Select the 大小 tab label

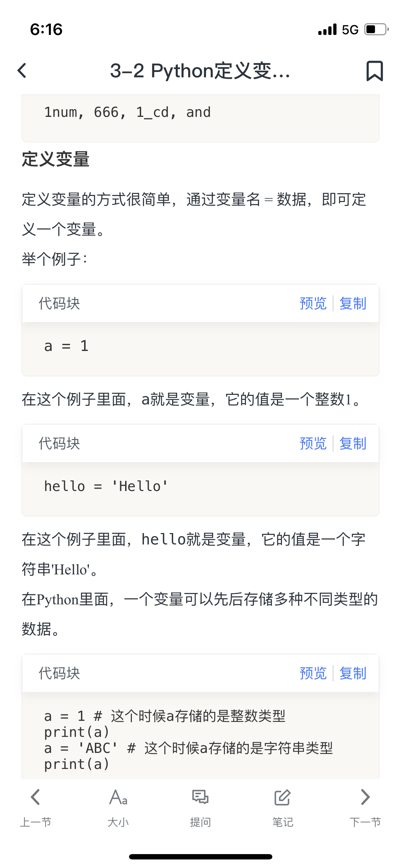pos(118,822)
